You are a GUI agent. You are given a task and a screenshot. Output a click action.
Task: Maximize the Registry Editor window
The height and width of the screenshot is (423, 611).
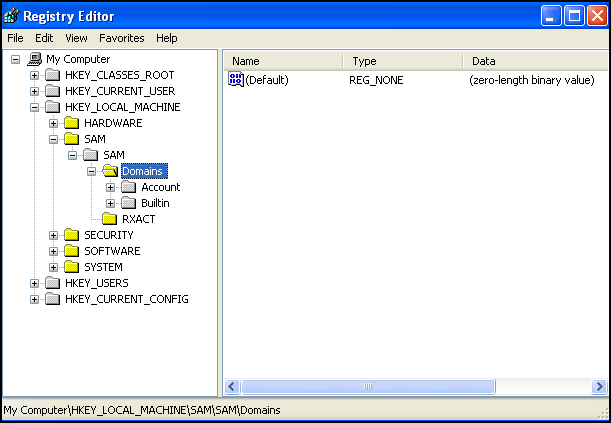574,16
